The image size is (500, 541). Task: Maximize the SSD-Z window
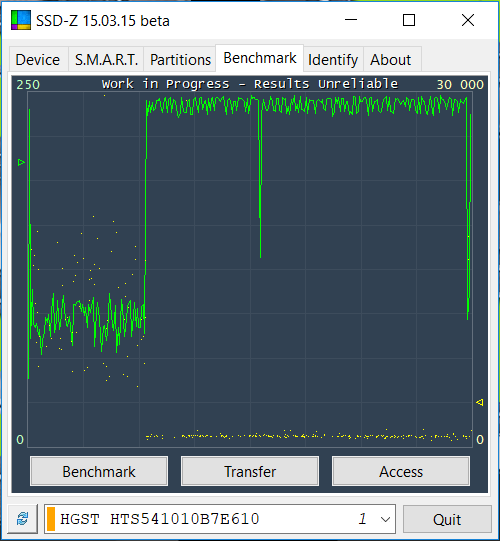(409, 20)
